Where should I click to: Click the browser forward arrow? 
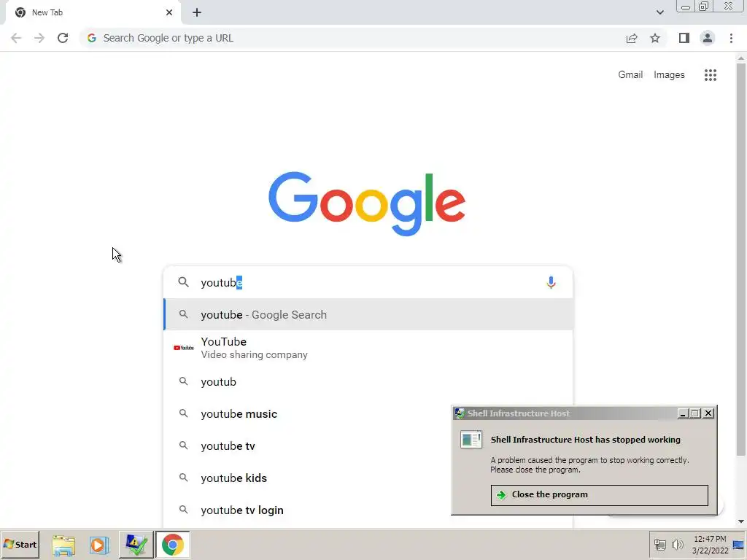coord(39,38)
